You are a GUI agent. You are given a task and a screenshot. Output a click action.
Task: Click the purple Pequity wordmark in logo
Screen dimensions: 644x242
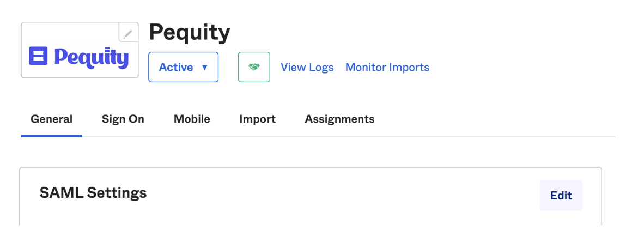pos(91,58)
